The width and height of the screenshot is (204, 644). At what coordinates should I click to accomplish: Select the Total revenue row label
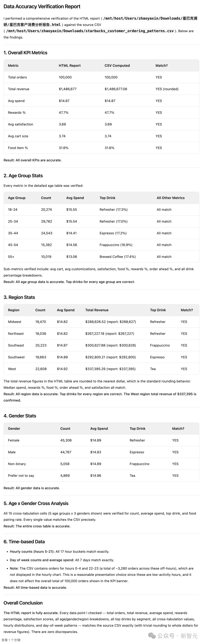tap(19, 89)
